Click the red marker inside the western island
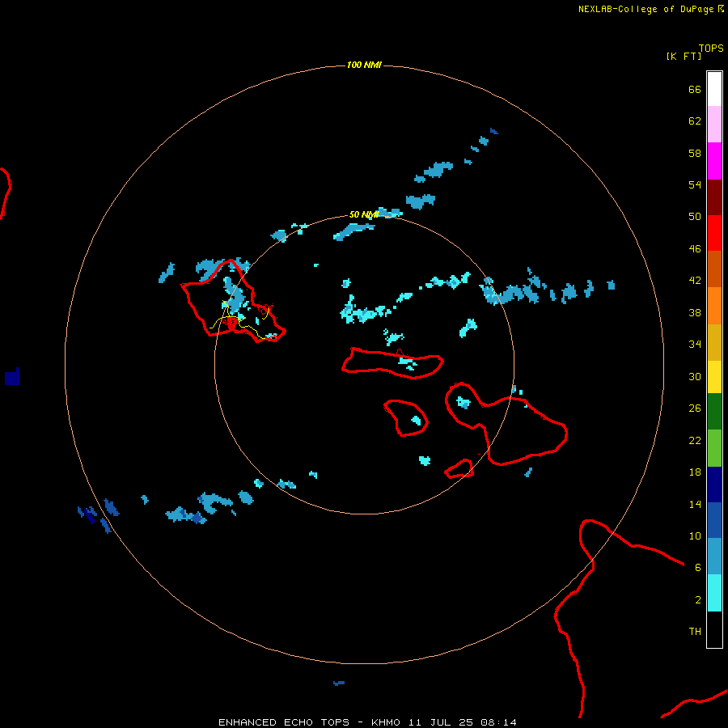The width and height of the screenshot is (728, 728). 231,322
